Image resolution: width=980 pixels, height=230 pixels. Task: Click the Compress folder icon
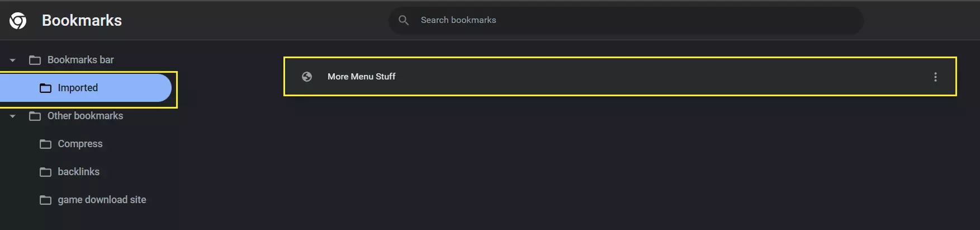pos(45,144)
